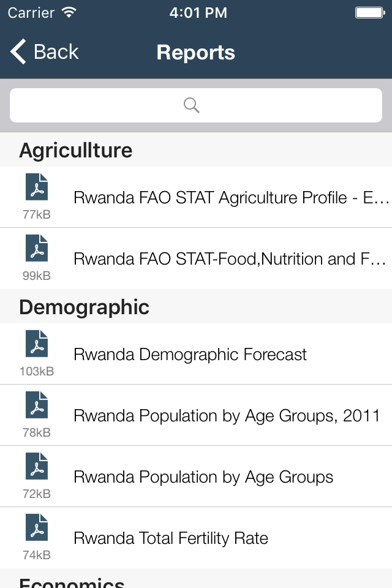Screen dimensions: 392x588
Task: Tap the PDF icon for Agriculture Profile report
Action: [x=37, y=187]
